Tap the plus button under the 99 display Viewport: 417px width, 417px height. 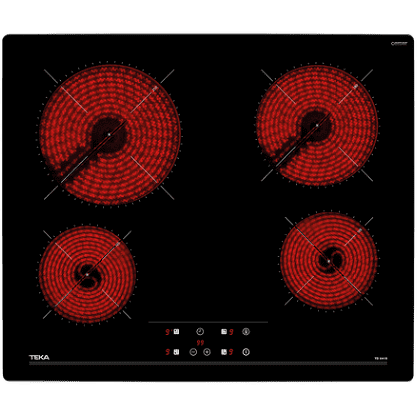[x=207, y=352]
